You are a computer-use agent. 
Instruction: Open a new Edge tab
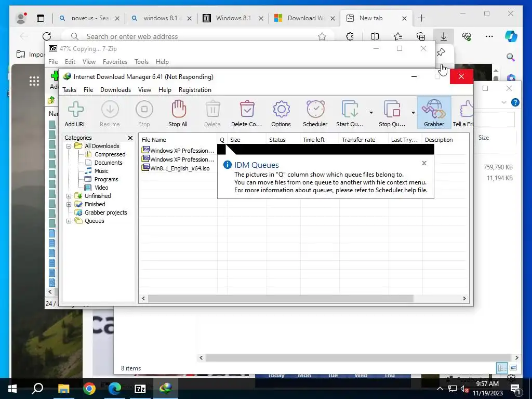click(x=422, y=18)
